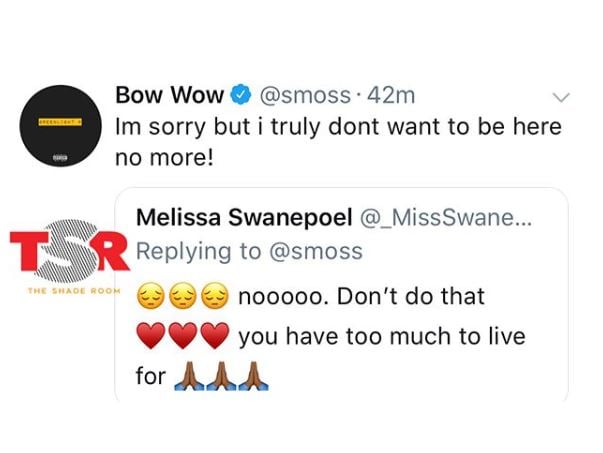Screen dimensions: 603x453
Task: Click the third pensive face emoji
Action: pyautogui.click(x=215, y=296)
